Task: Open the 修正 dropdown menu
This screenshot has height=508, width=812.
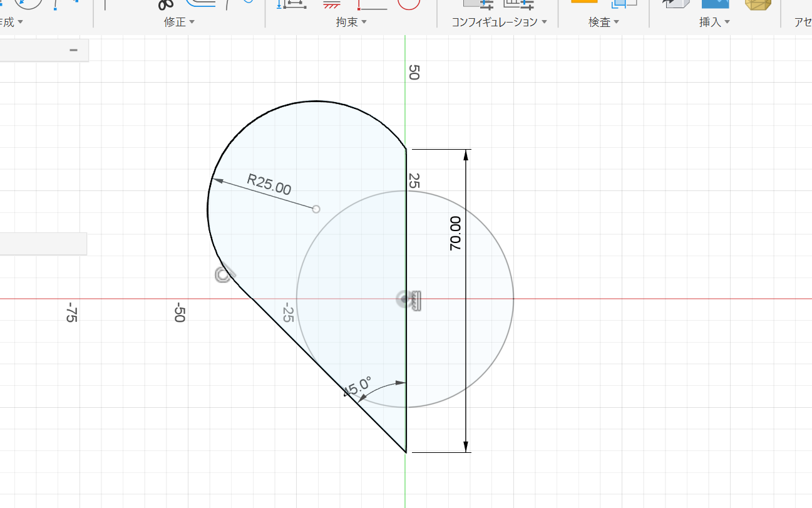Action: click(179, 22)
